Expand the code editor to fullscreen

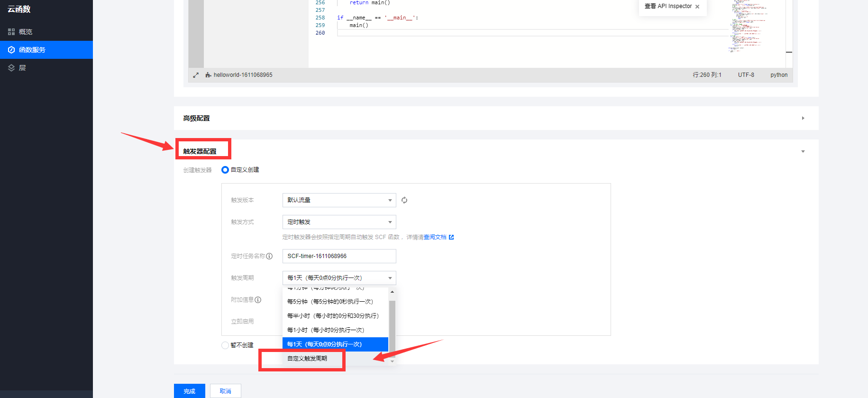coord(196,75)
